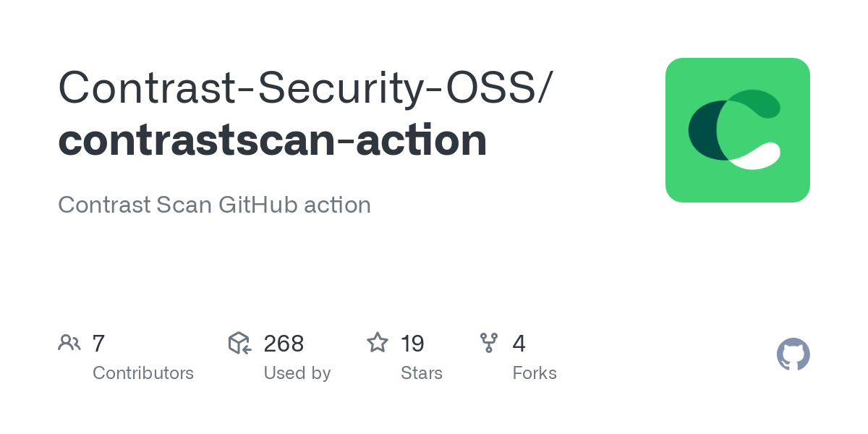Click the Used by label

click(x=297, y=373)
